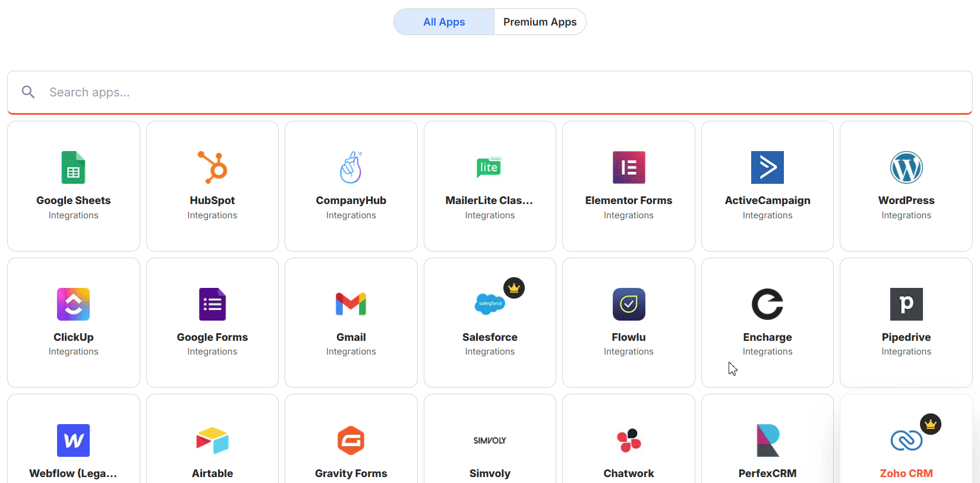Open the Google Forms integrations link
This screenshot has height=483, width=980.
click(212, 337)
